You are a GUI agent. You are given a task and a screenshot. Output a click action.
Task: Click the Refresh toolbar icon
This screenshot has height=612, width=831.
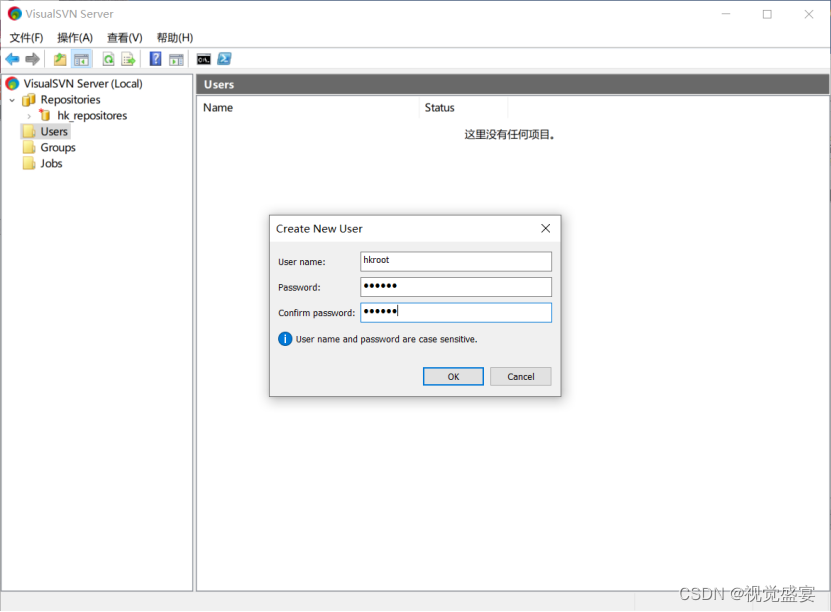[x=108, y=59]
